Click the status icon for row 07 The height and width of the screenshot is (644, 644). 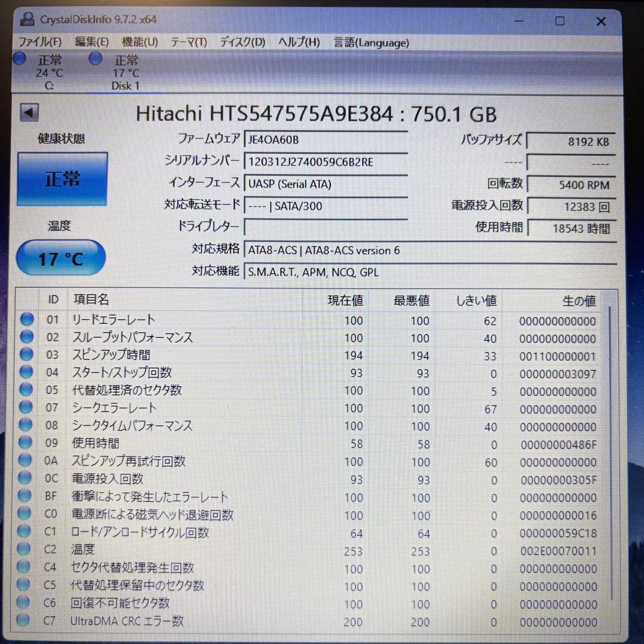26,407
